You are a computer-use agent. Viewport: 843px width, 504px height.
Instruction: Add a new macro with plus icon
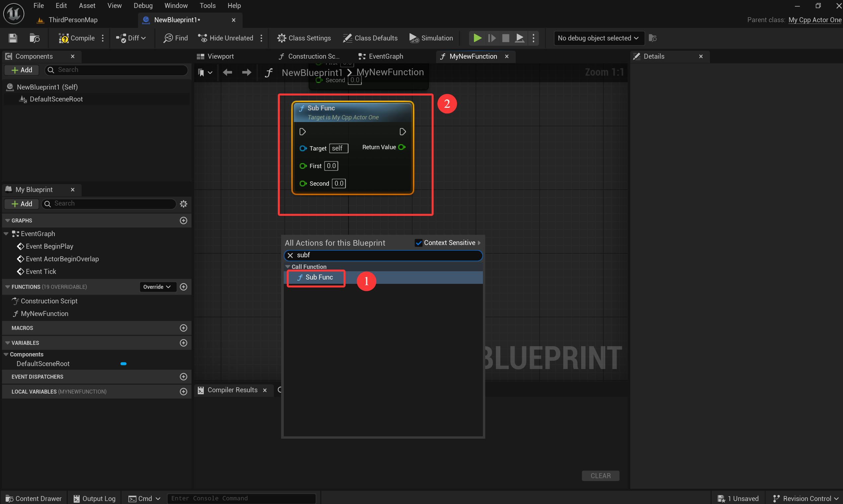184,328
